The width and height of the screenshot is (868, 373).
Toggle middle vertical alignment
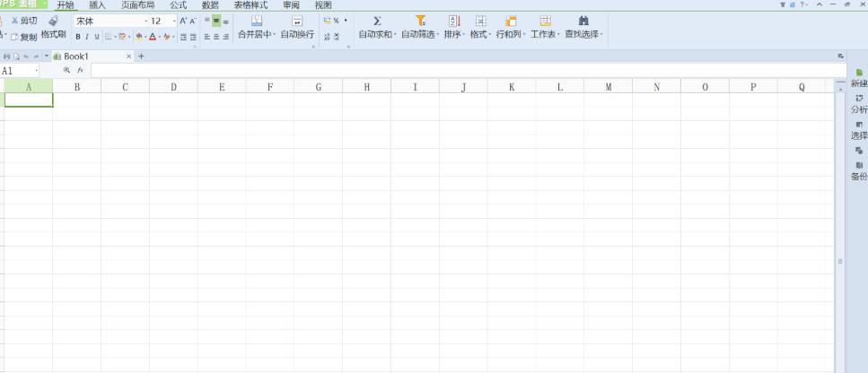(216, 21)
